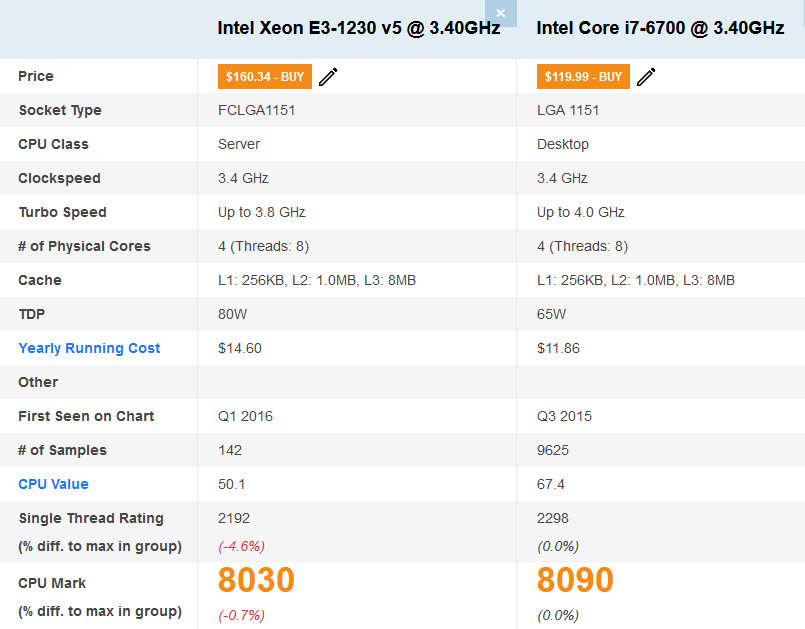Viewport: 805px width, 629px height.
Task: Click the $14.60 yearly running cost
Action: pos(240,348)
